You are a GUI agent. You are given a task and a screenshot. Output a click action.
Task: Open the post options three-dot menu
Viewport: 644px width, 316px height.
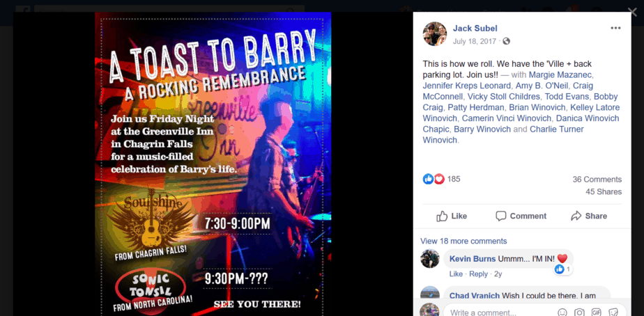pyautogui.click(x=615, y=28)
